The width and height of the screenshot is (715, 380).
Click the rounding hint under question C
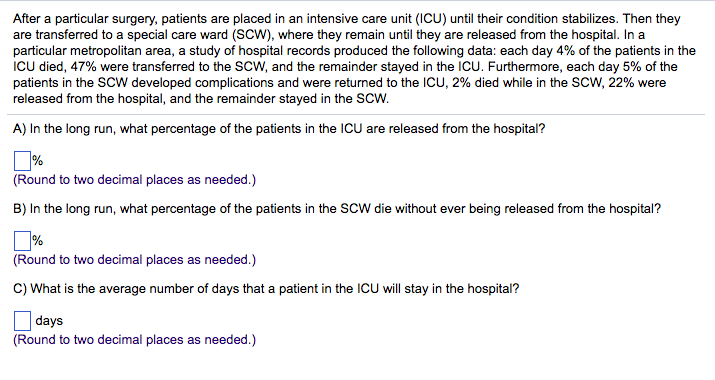(135, 340)
